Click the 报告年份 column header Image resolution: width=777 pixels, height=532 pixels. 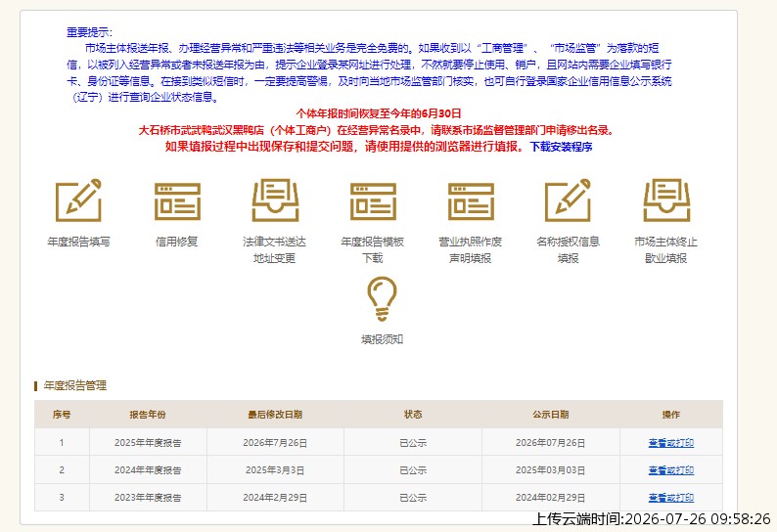(x=148, y=415)
